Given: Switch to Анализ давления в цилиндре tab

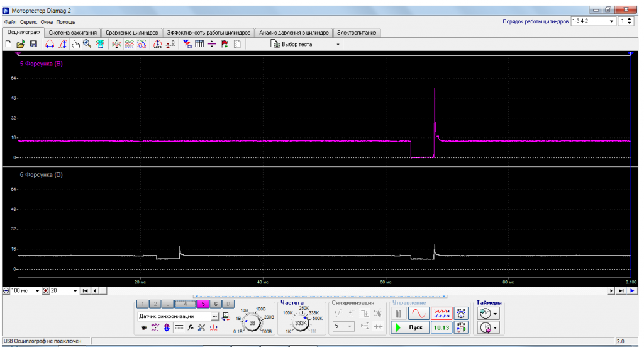Looking at the screenshot, I should [x=294, y=33].
